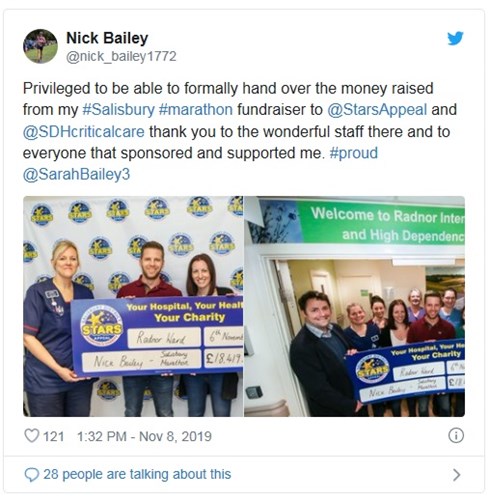Expand conversation with right chevron arrow
Viewport: 490px width, 500px height.
tap(456, 474)
